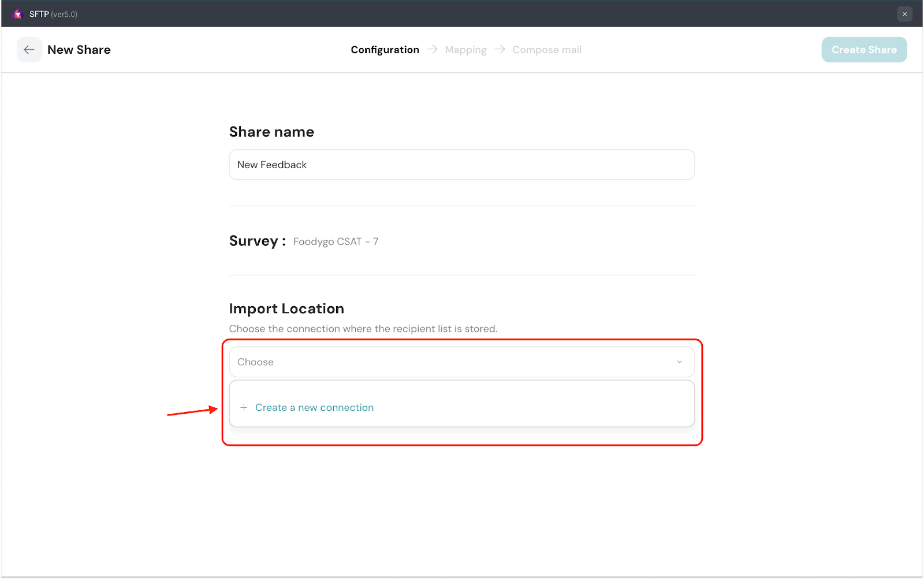Click the plus icon beside new connection
The width and height of the screenshot is (924, 579).
[244, 407]
